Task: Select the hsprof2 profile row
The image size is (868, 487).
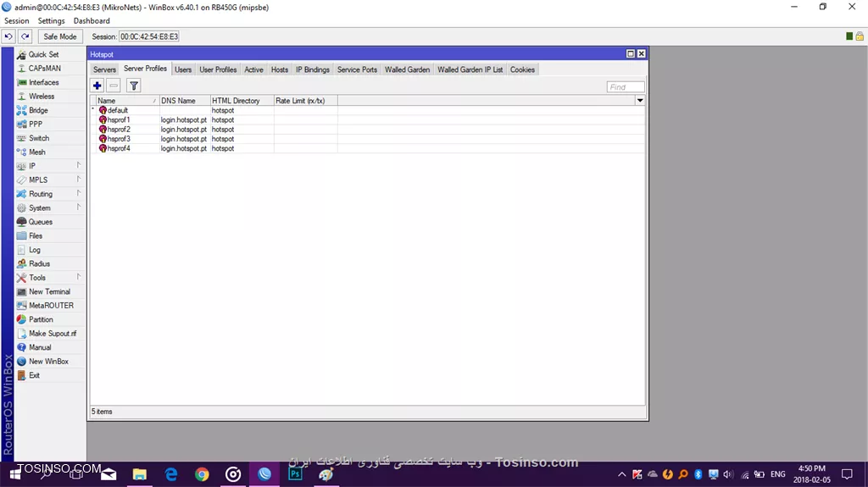Action: (x=368, y=130)
